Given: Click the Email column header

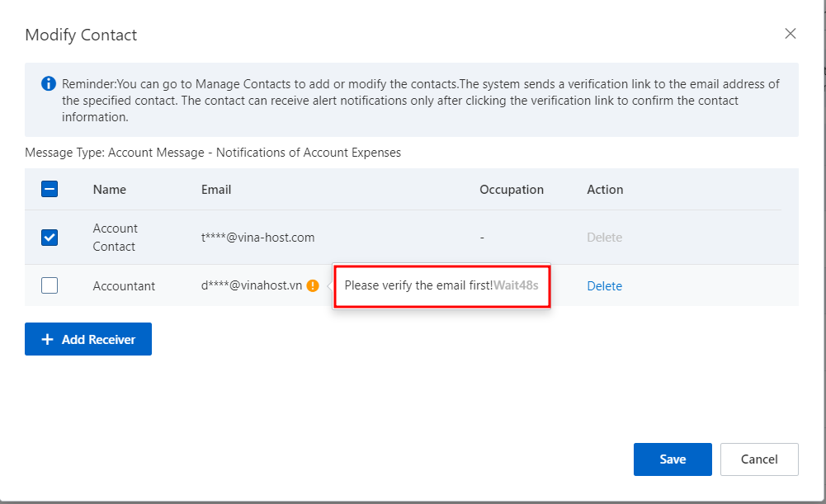Looking at the screenshot, I should point(216,190).
